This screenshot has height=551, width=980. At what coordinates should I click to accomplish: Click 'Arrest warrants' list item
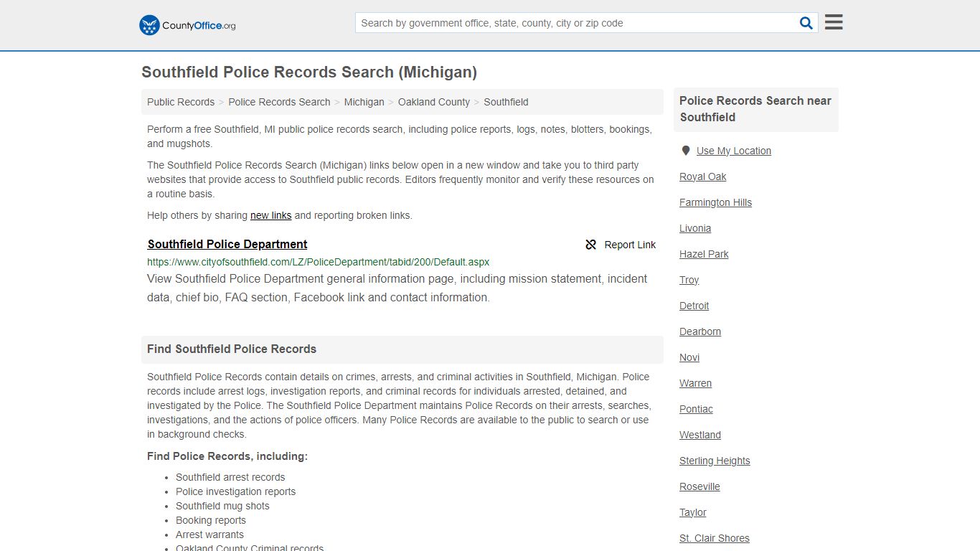coord(209,534)
